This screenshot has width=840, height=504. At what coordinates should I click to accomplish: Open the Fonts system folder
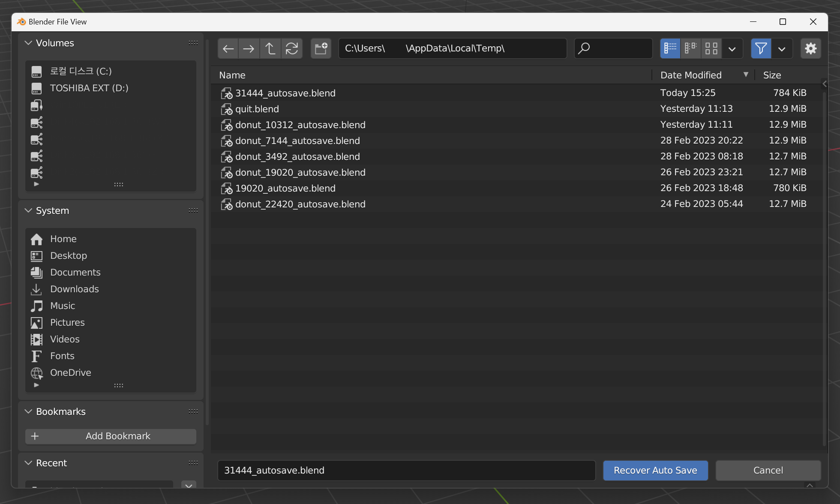pyautogui.click(x=62, y=356)
